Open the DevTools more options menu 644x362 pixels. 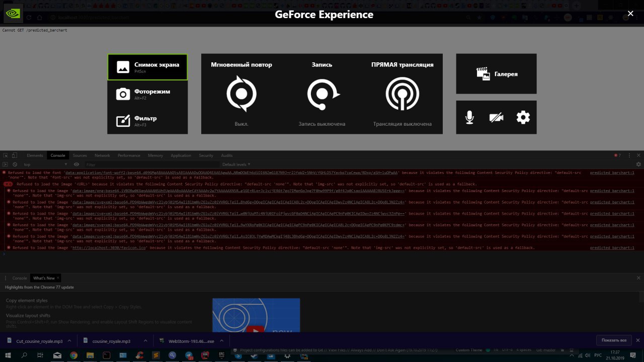tap(629, 155)
